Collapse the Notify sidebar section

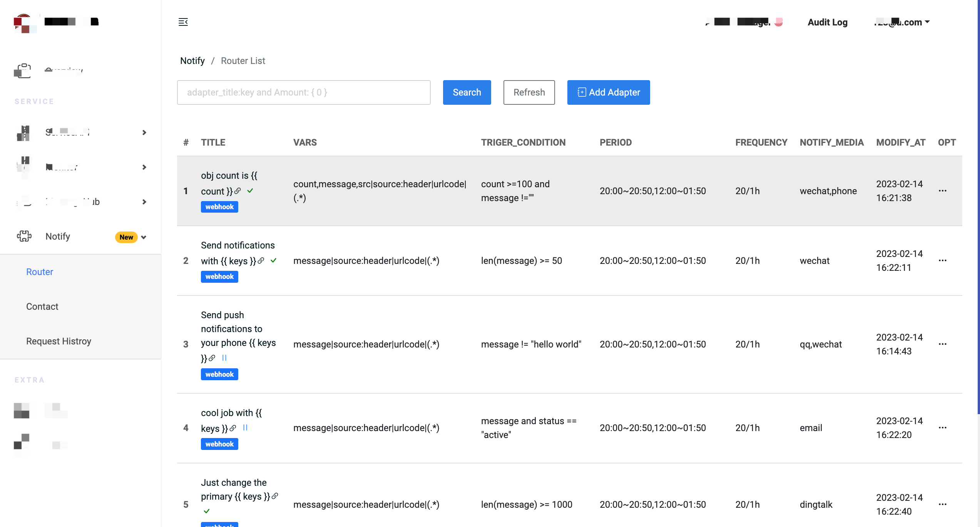click(144, 237)
